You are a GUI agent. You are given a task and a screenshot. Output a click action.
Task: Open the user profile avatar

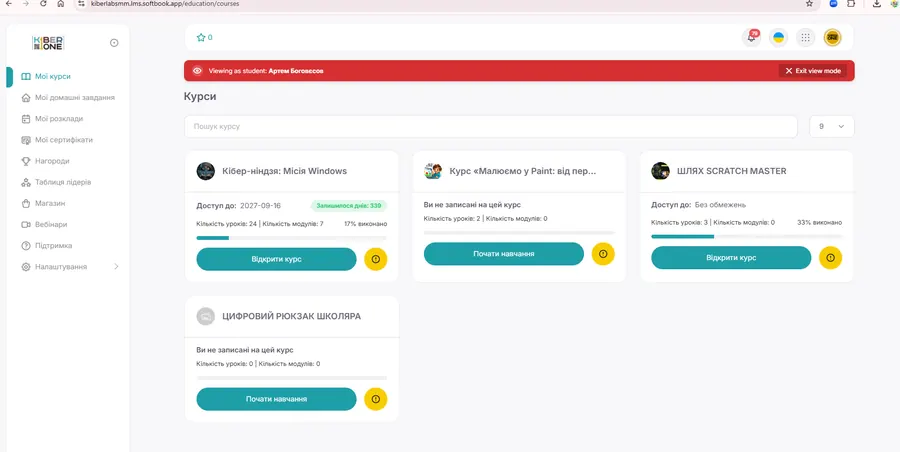(x=832, y=38)
